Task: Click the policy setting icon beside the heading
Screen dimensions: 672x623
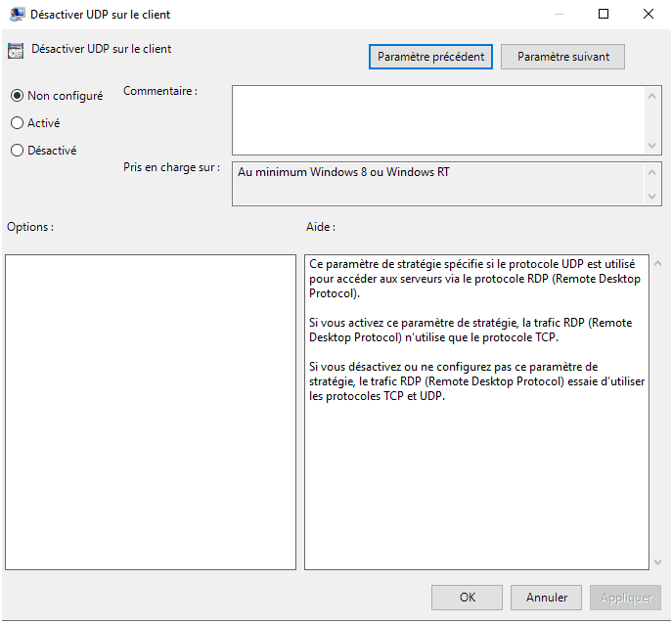Action: 16,51
